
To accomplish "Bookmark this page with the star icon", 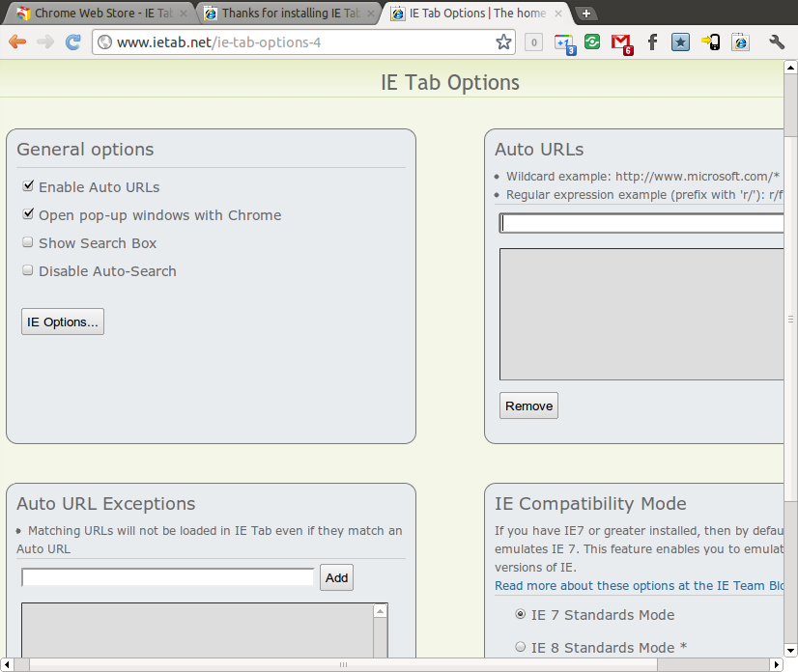I will click(x=503, y=42).
